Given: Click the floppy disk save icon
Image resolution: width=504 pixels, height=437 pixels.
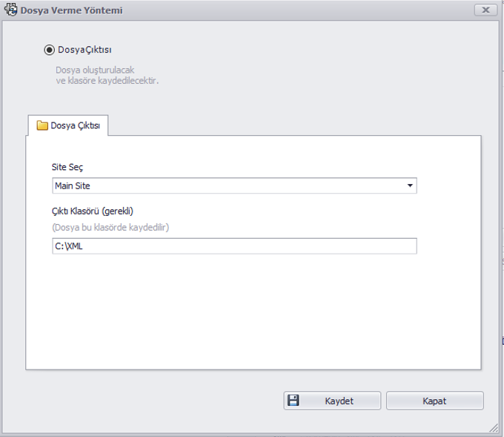Looking at the screenshot, I should (294, 401).
